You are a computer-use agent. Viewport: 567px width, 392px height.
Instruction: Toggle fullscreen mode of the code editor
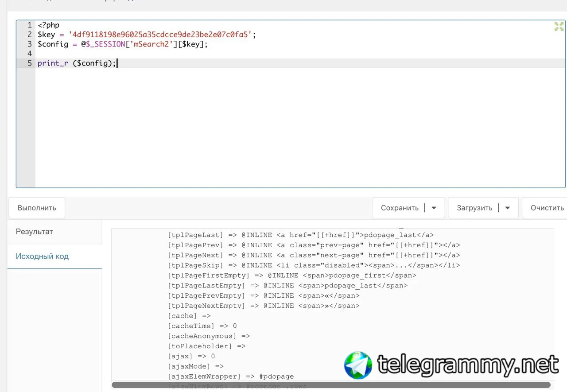(559, 27)
